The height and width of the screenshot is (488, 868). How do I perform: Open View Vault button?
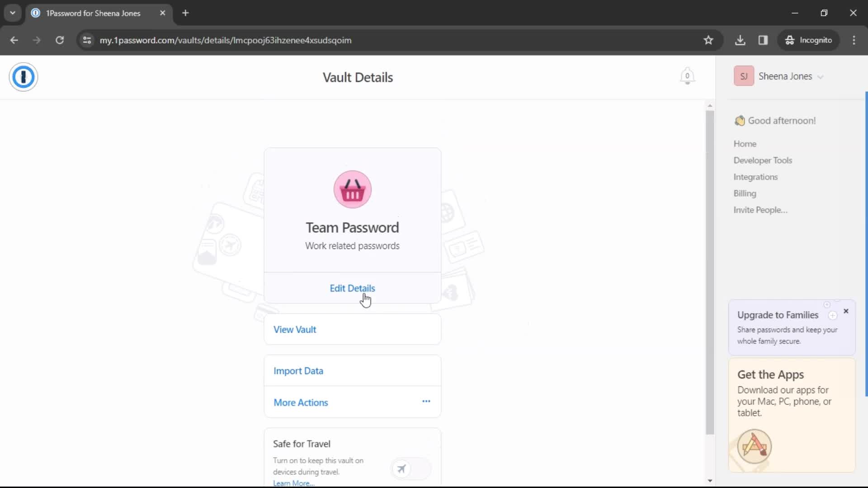(x=294, y=329)
